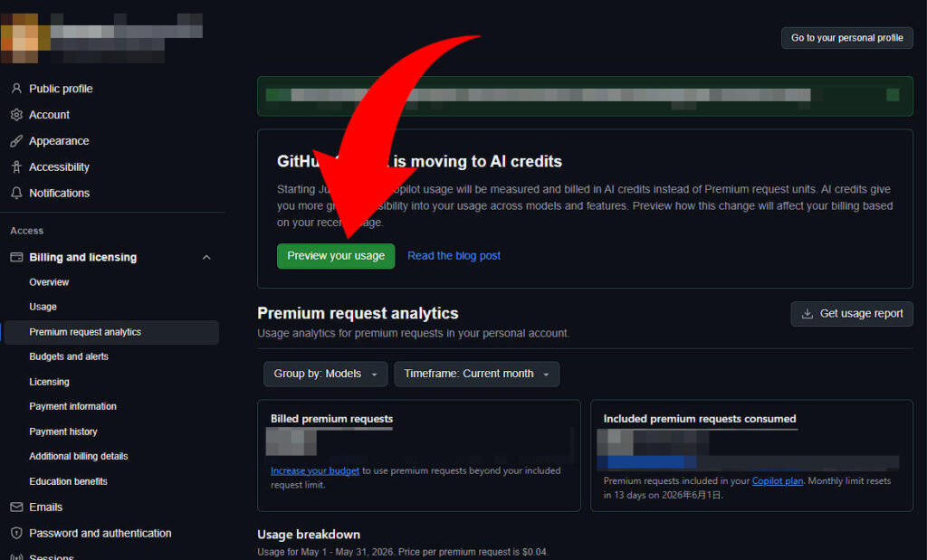Image resolution: width=927 pixels, height=560 pixels.
Task: Open the Licensing page
Action: point(49,382)
